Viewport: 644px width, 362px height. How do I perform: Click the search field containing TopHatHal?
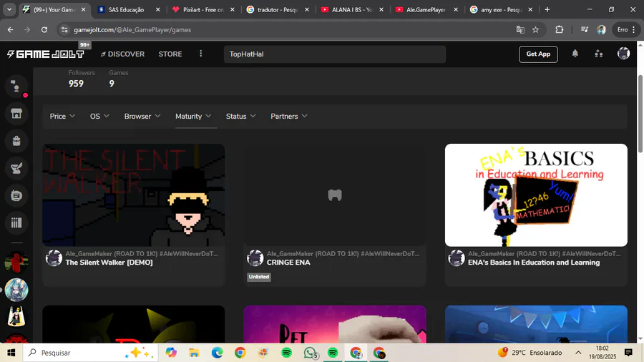pyautogui.click(x=335, y=54)
